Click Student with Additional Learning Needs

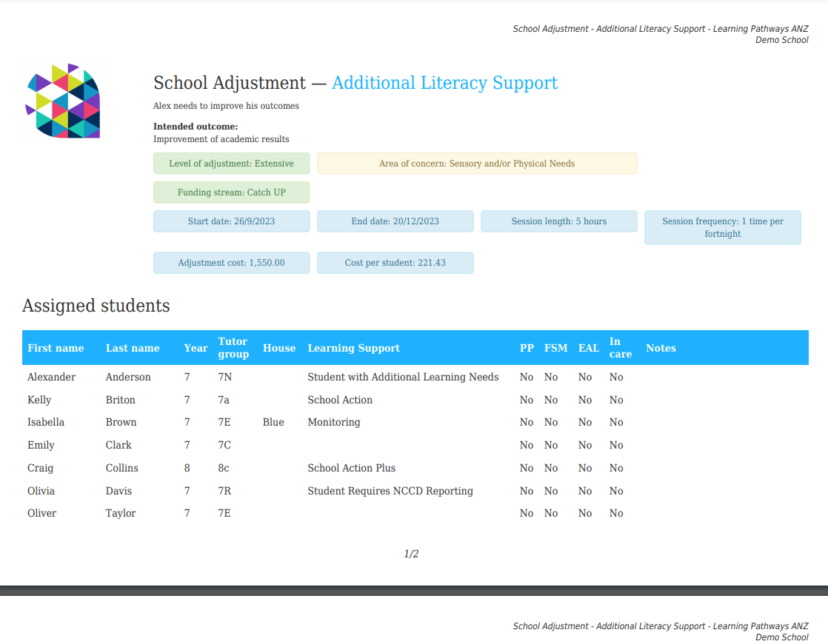point(404,377)
